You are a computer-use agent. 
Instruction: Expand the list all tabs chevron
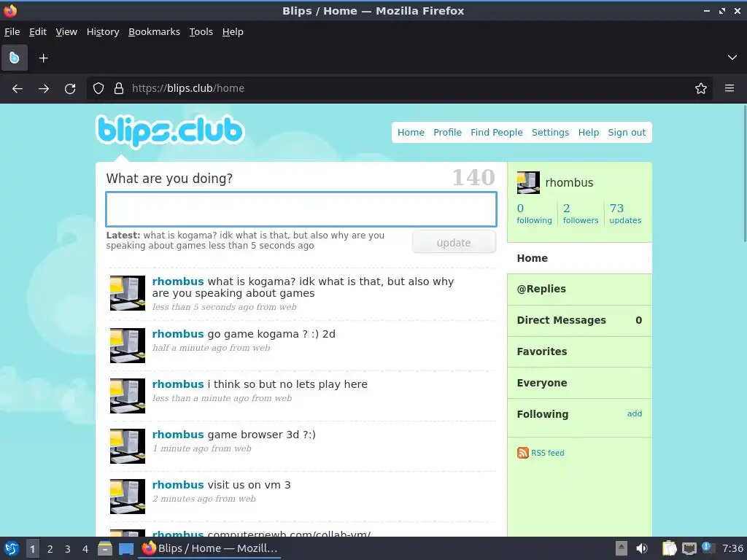coord(732,58)
